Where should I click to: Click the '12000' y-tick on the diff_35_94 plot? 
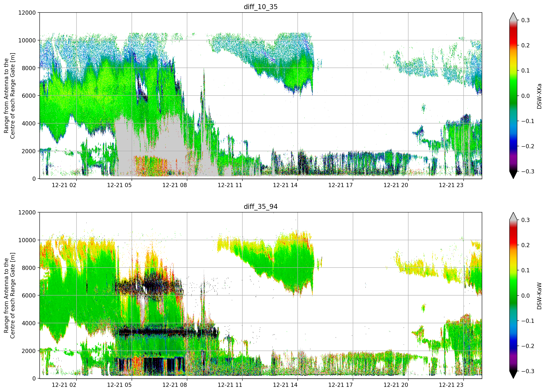coord(27,213)
